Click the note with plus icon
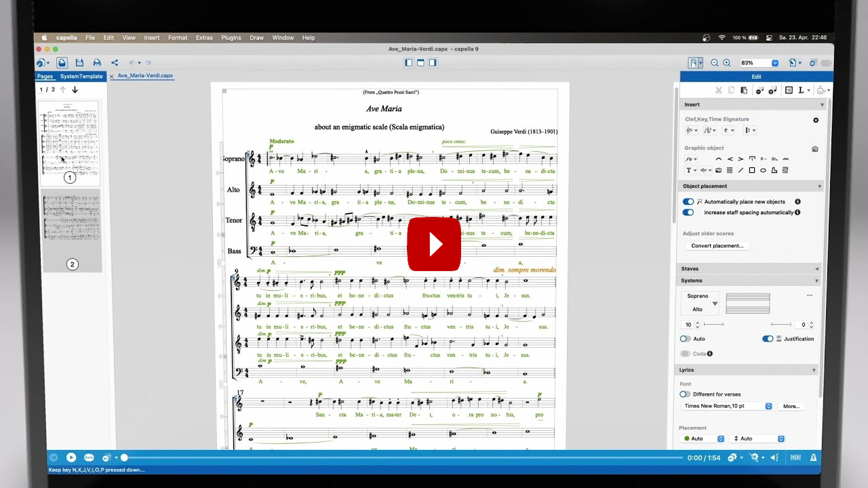 774,90
